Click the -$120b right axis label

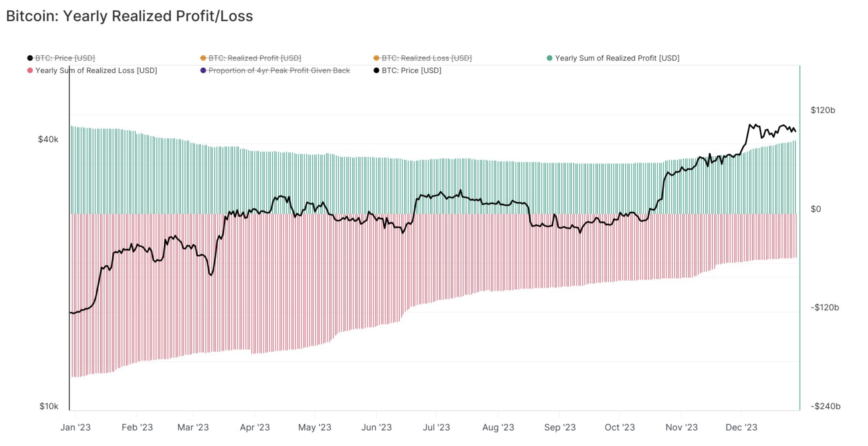(x=825, y=307)
